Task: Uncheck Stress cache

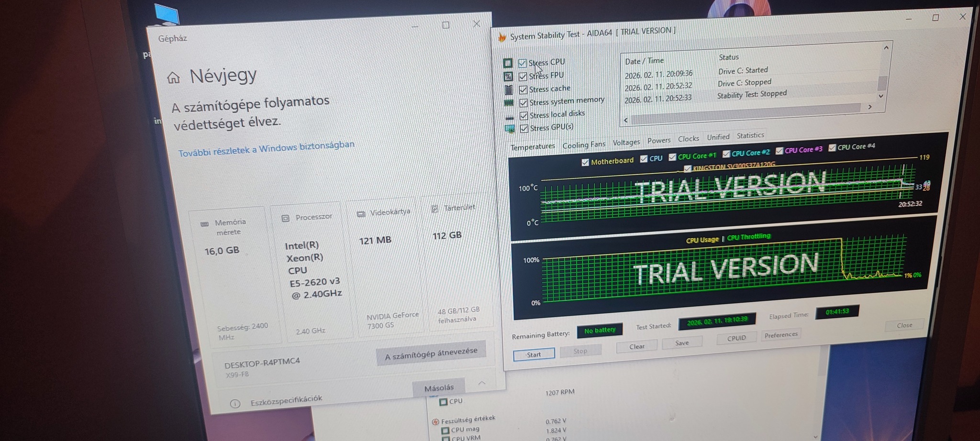Action: [x=523, y=90]
